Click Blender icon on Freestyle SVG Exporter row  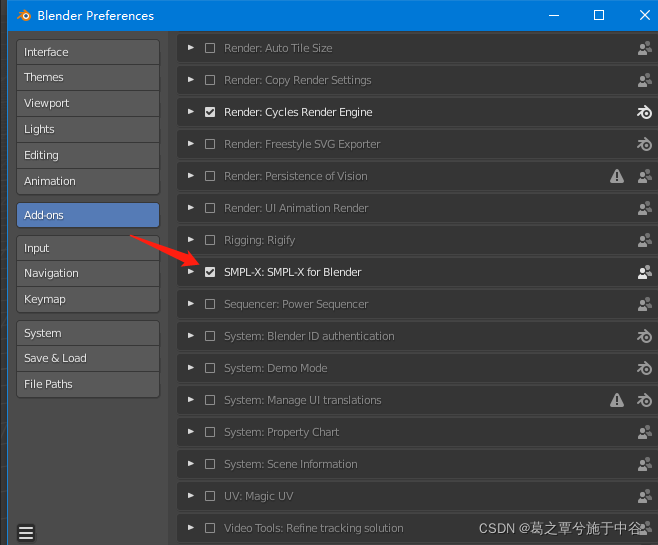coord(645,144)
